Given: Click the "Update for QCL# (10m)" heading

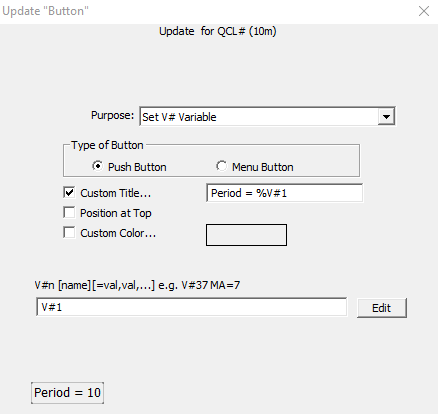Looking at the screenshot, I should coord(218,31).
